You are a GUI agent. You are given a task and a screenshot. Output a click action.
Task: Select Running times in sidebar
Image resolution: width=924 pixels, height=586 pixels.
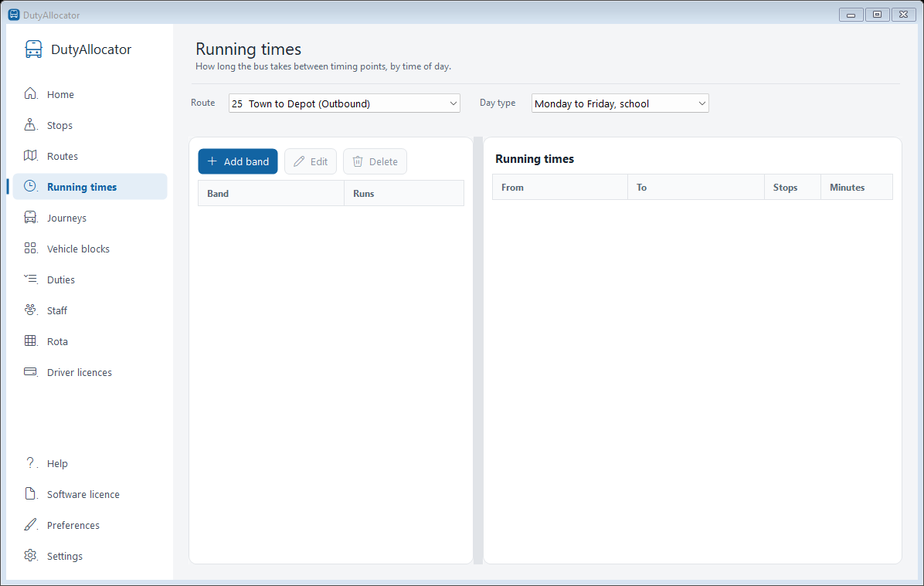pos(90,187)
